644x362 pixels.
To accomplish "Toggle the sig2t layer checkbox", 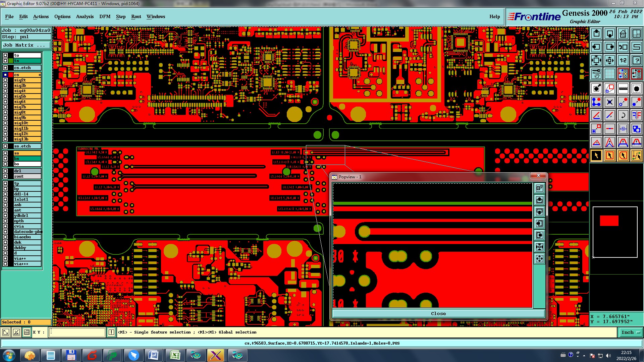I will click(x=5, y=80).
